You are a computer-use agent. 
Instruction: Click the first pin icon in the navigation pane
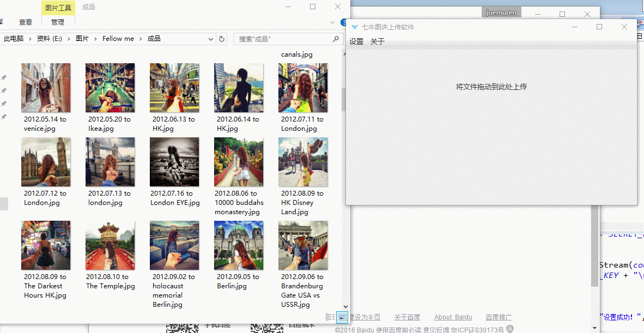(x=4, y=77)
